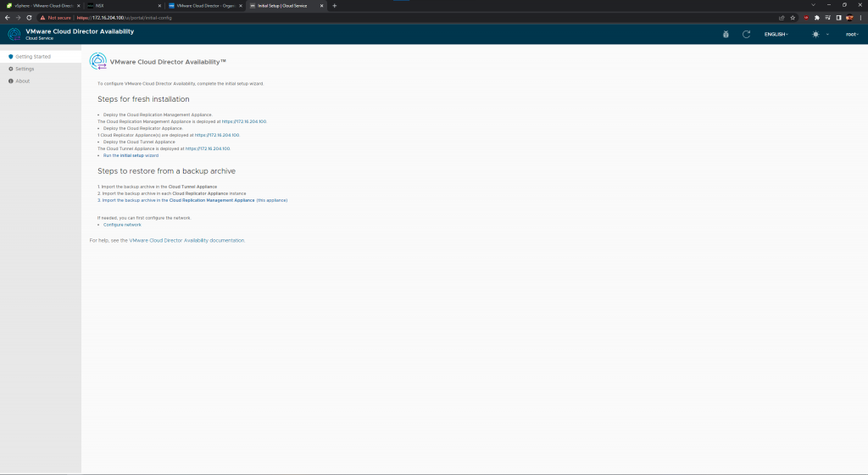Click the Not secure warning indicator
868x475 pixels.
pos(55,18)
